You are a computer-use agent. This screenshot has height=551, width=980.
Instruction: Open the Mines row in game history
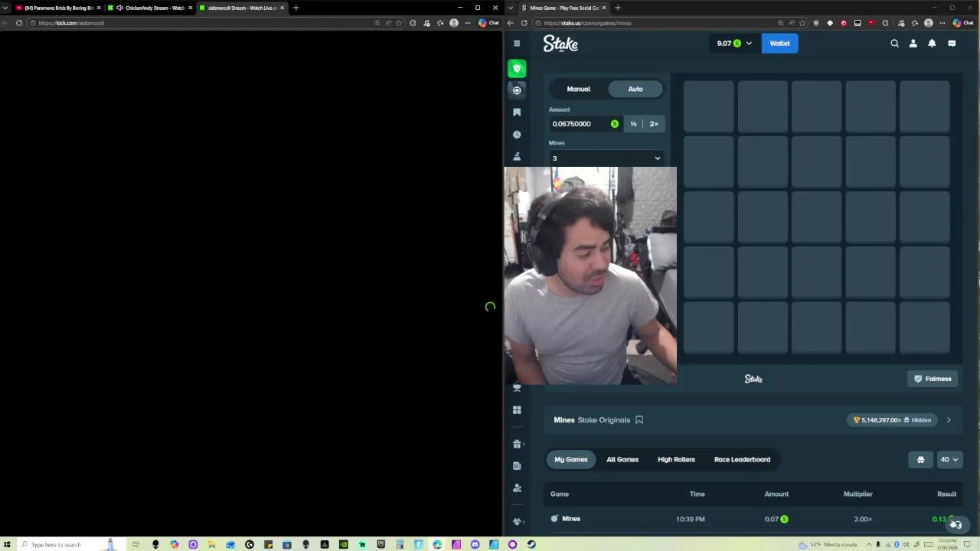753,519
